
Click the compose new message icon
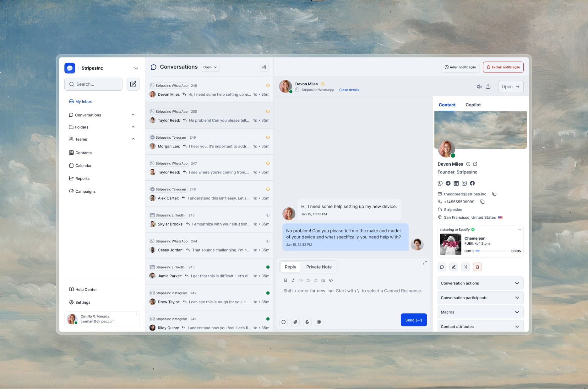point(133,84)
